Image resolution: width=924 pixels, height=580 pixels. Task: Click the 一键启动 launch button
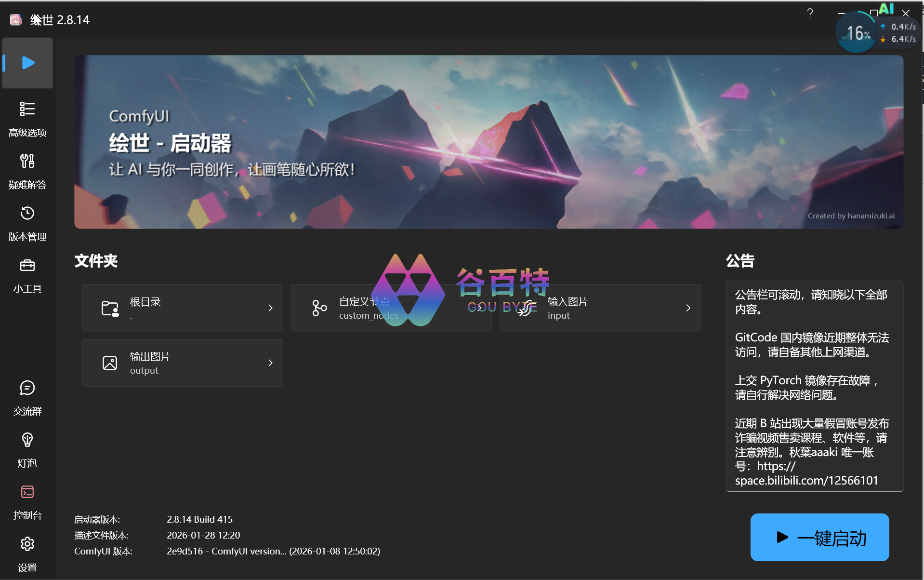coord(819,537)
